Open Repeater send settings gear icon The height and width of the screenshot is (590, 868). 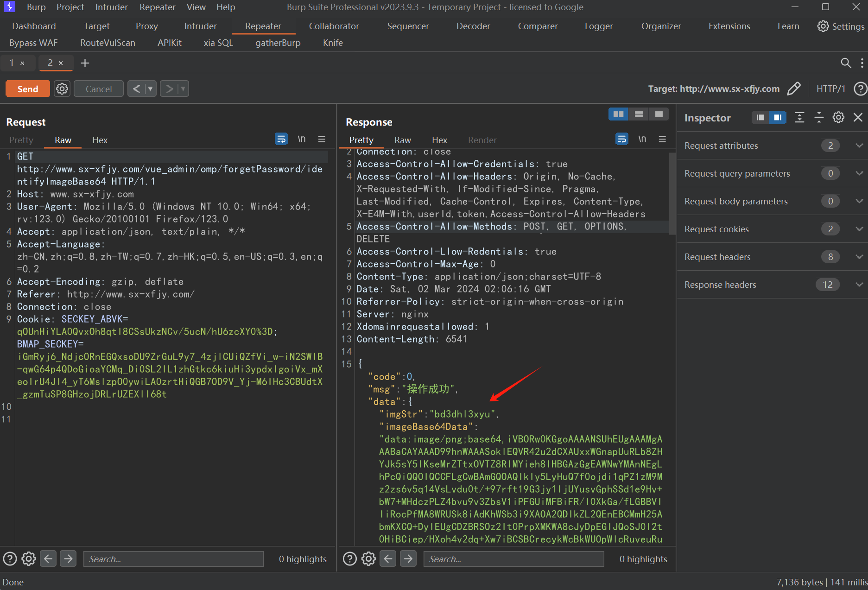pos(62,89)
